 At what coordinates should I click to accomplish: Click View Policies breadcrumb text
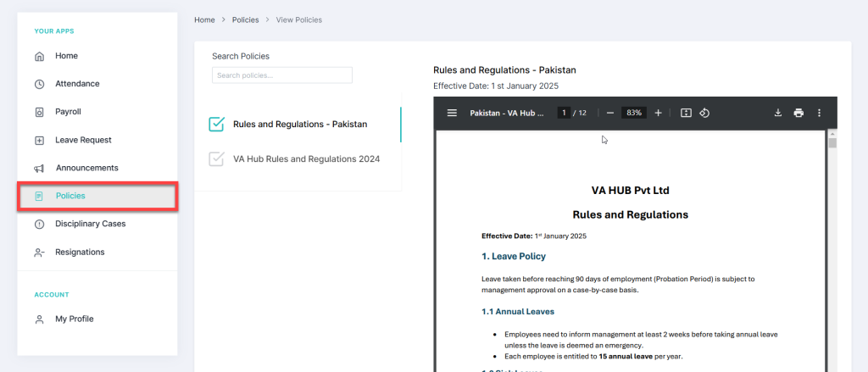[x=299, y=20]
